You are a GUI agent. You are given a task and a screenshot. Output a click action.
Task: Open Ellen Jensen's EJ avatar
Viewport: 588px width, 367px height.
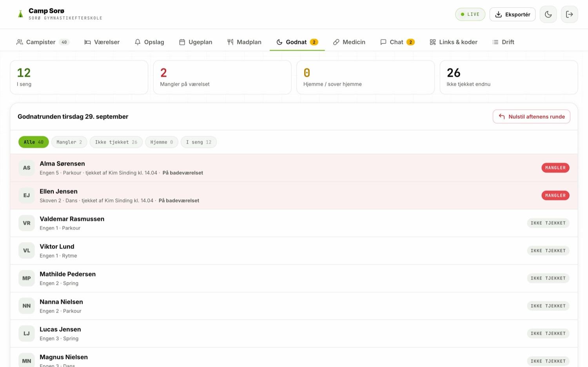tap(26, 195)
